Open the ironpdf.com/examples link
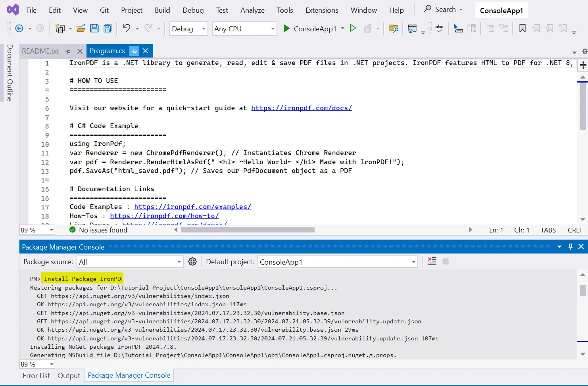588x386 pixels. (x=192, y=207)
